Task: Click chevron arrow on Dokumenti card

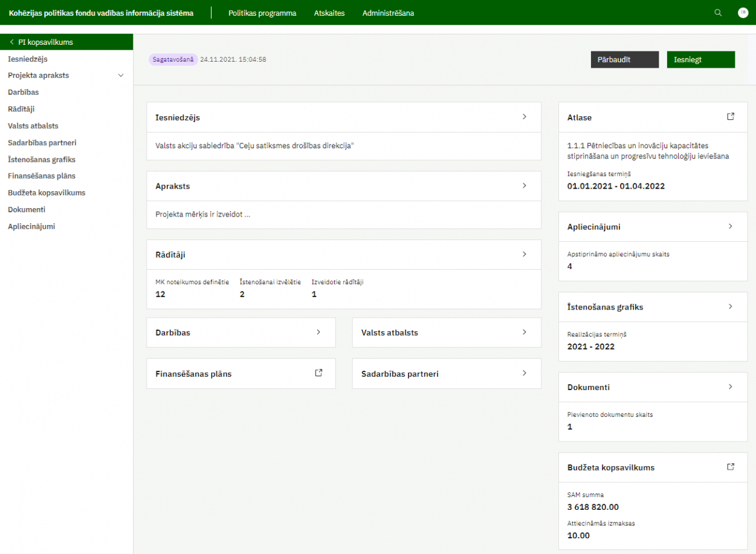Action: (730, 386)
